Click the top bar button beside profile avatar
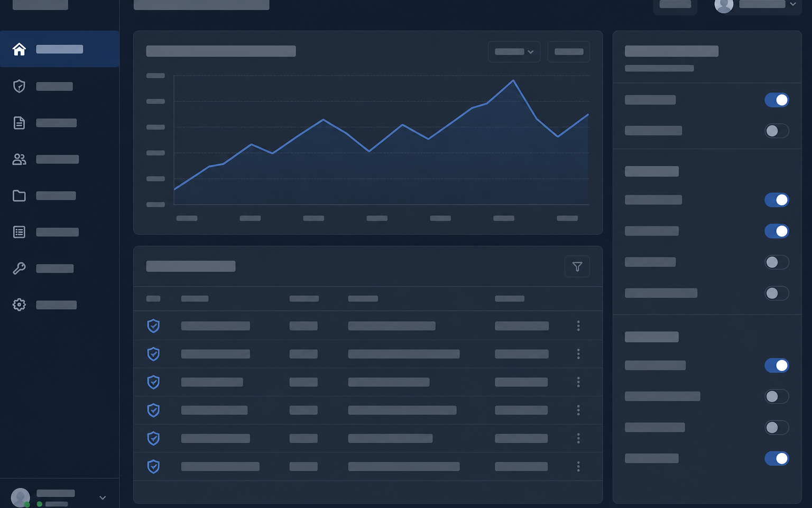 point(675,5)
